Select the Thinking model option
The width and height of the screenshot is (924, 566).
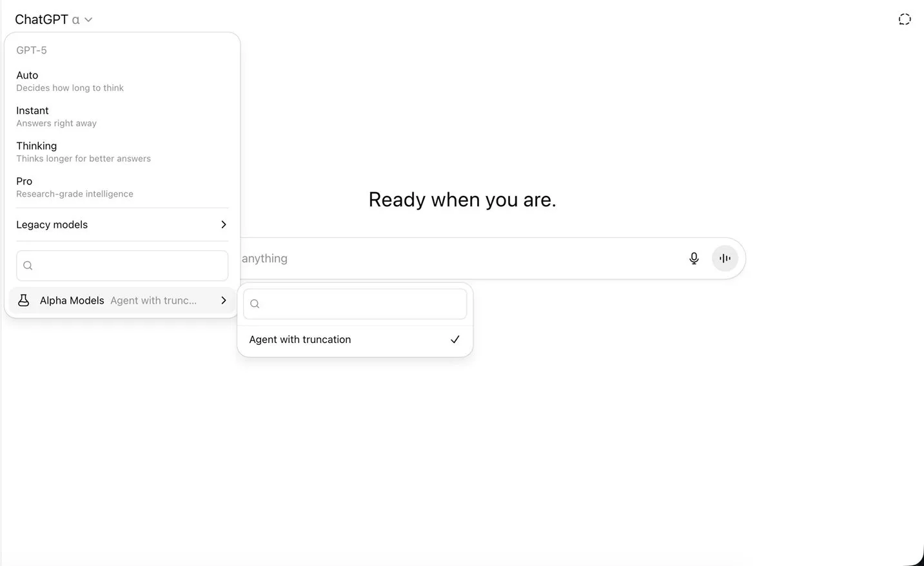pyautogui.click(x=122, y=152)
